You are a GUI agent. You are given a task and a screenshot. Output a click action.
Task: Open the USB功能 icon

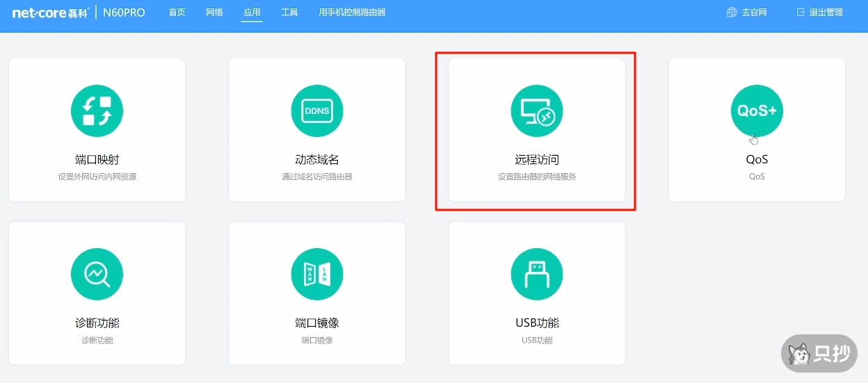coord(537,275)
